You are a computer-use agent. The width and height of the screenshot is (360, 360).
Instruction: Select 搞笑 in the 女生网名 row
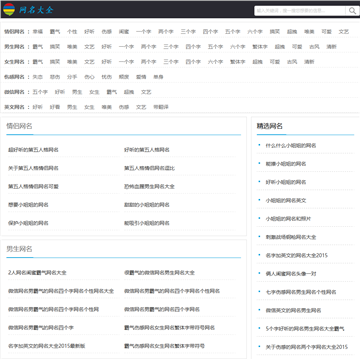55,62
